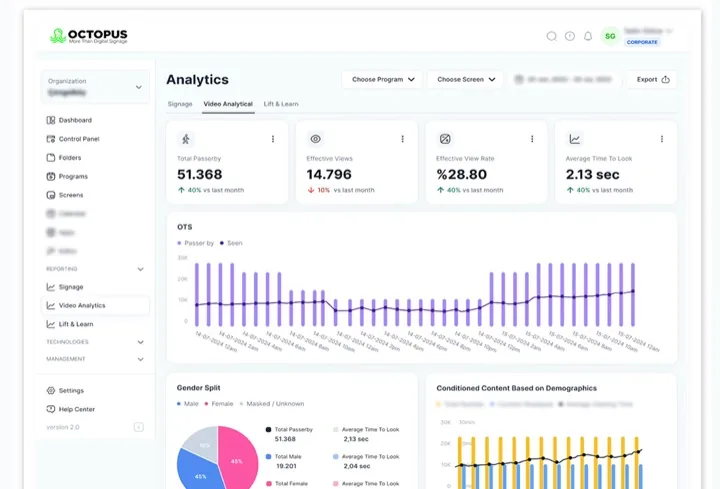Viewport: 720px width, 489px height.
Task: Click the Lift & Learn chart icon
Action: click(51, 324)
